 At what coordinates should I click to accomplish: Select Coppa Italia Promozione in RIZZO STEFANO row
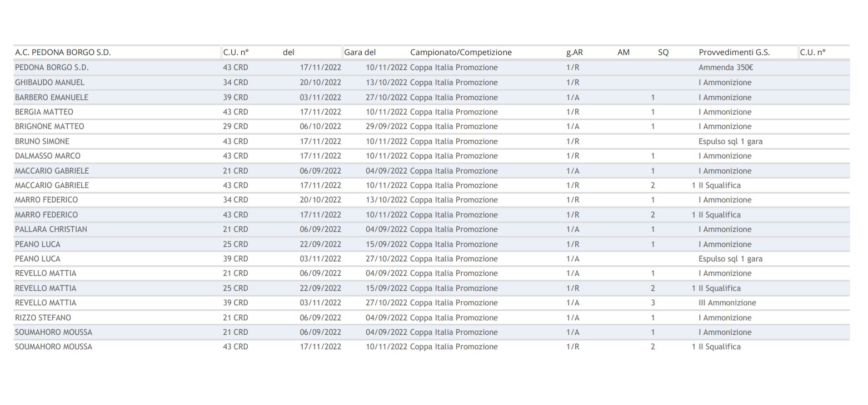[454, 318]
